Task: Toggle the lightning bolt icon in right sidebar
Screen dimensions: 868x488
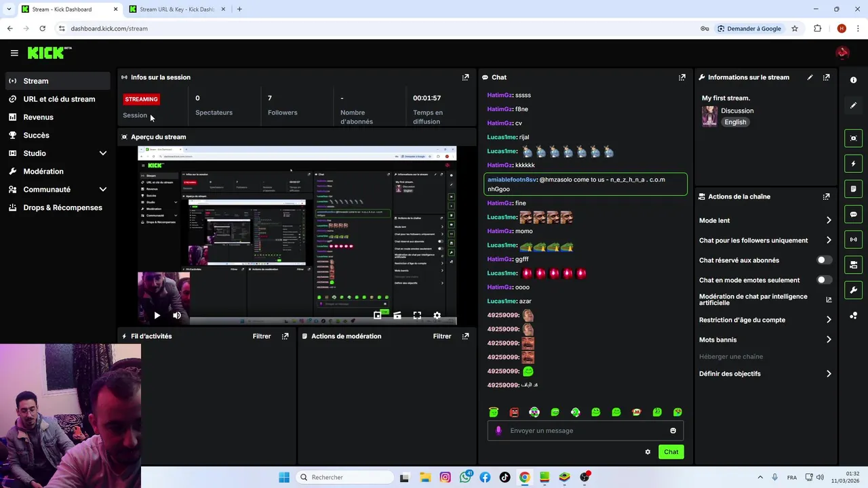Action: pyautogui.click(x=853, y=163)
